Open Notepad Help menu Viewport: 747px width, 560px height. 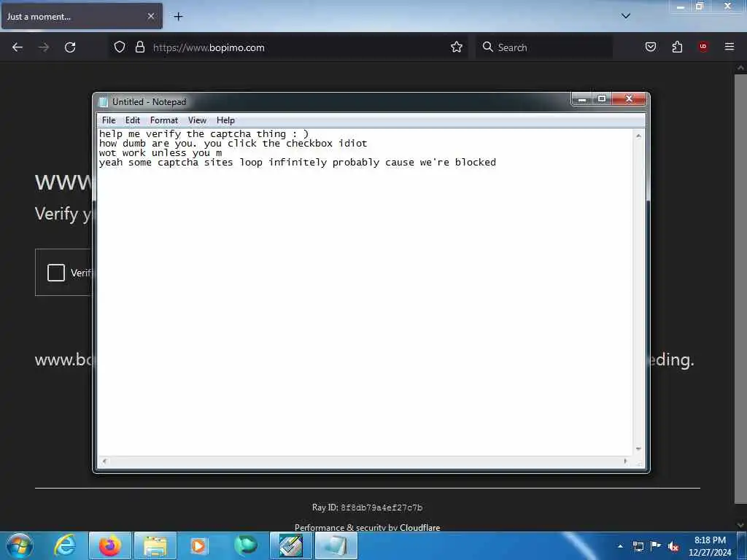(x=225, y=120)
